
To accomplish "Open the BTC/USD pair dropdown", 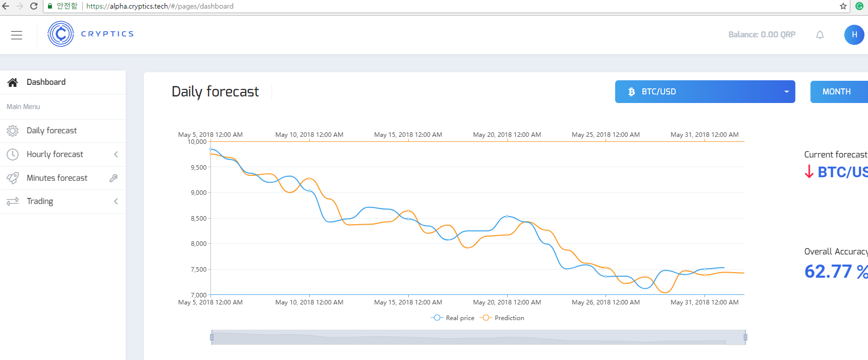I will [x=705, y=92].
